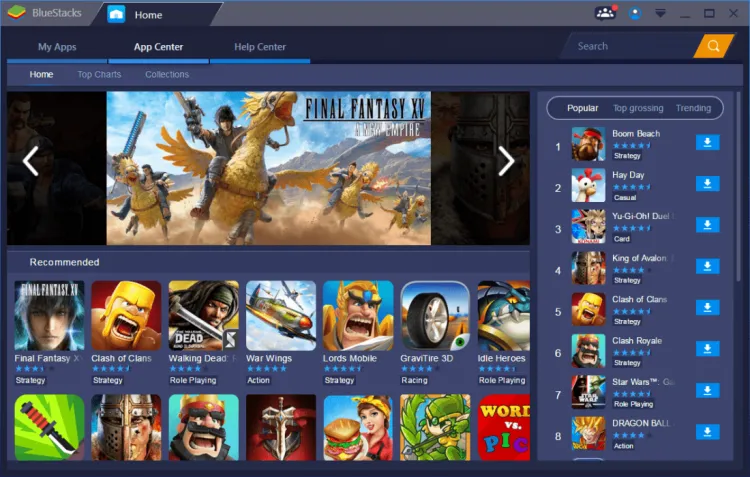The height and width of the screenshot is (477, 750).
Task: Click the BlueStacks logo icon
Action: [x=16, y=13]
